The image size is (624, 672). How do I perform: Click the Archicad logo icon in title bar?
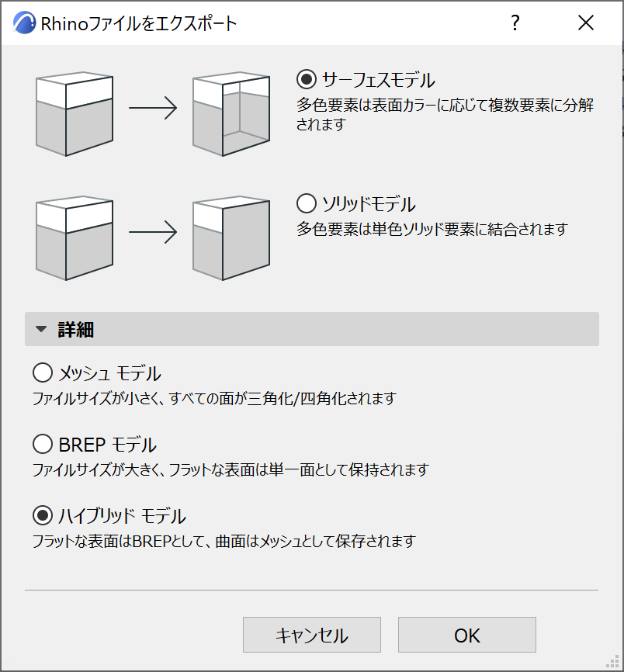(x=24, y=23)
